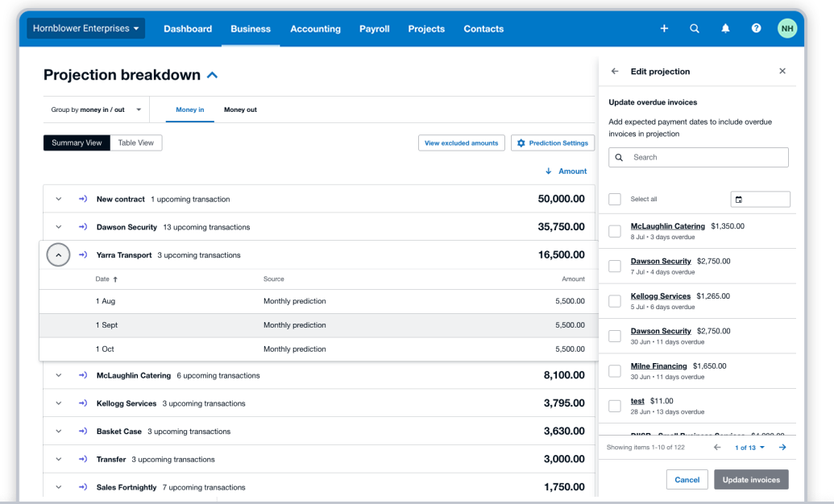Open the Accounting menu

point(315,29)
